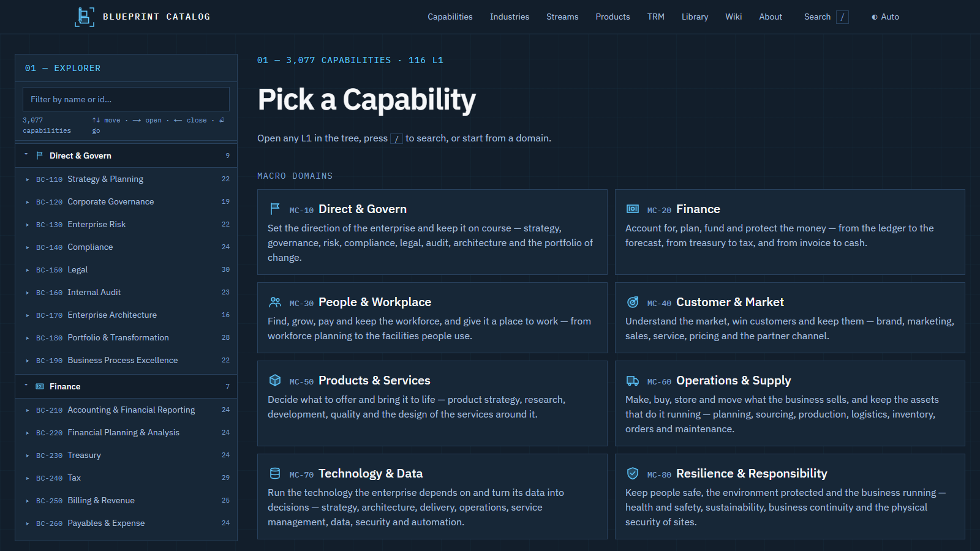Click the Blueprint Catalog logo icon
The height and width of the screenshot is (551, 980).
point(85,17)
